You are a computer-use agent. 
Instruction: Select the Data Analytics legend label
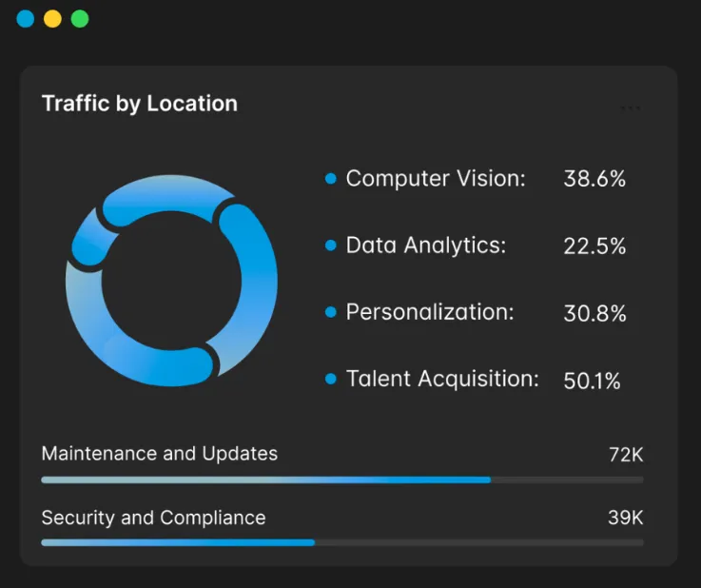coord(426,245)
